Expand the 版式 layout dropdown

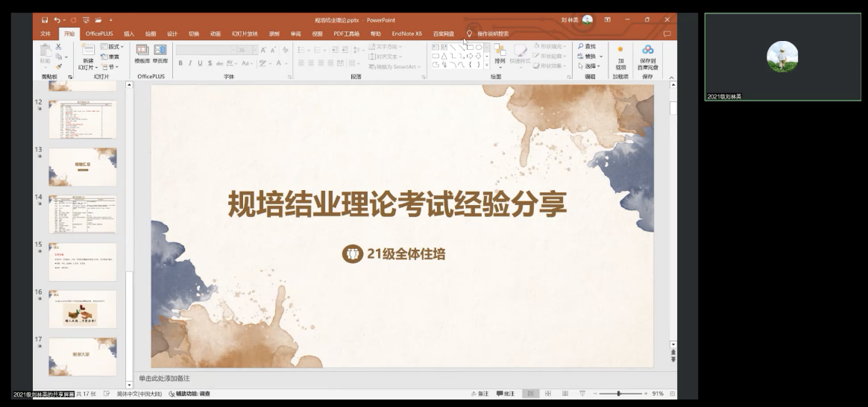[113, 46]
